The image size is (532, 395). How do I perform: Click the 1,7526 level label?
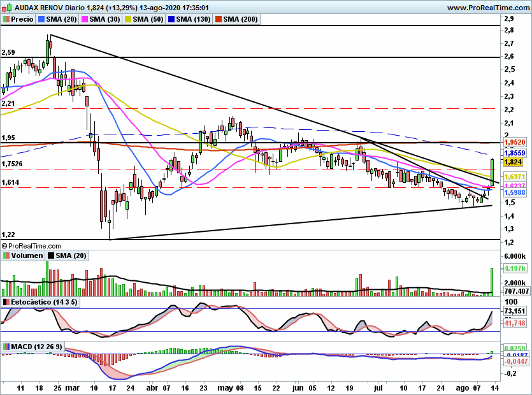point(12,164)
